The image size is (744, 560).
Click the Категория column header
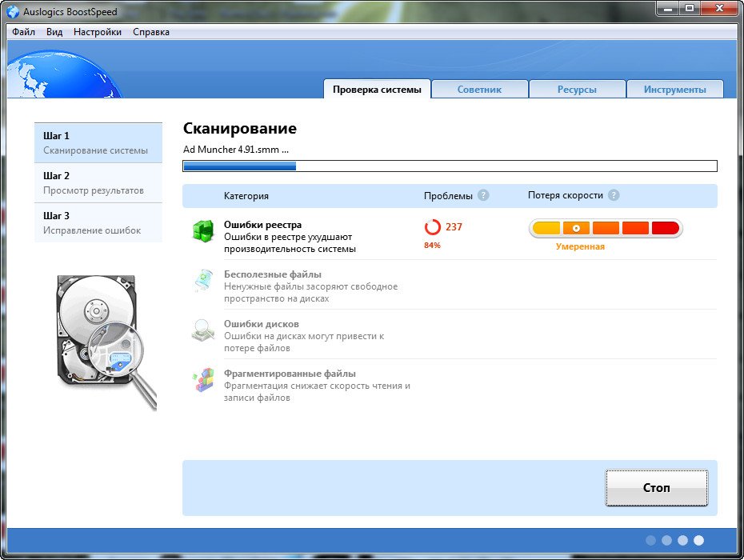pyautogui.click(x=246, y=195)
